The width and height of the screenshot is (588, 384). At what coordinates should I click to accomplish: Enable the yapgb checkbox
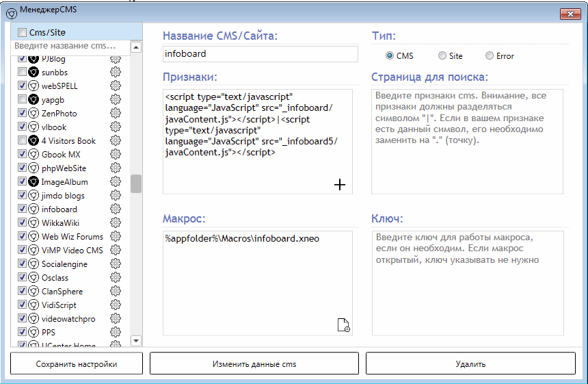point(22,99)
